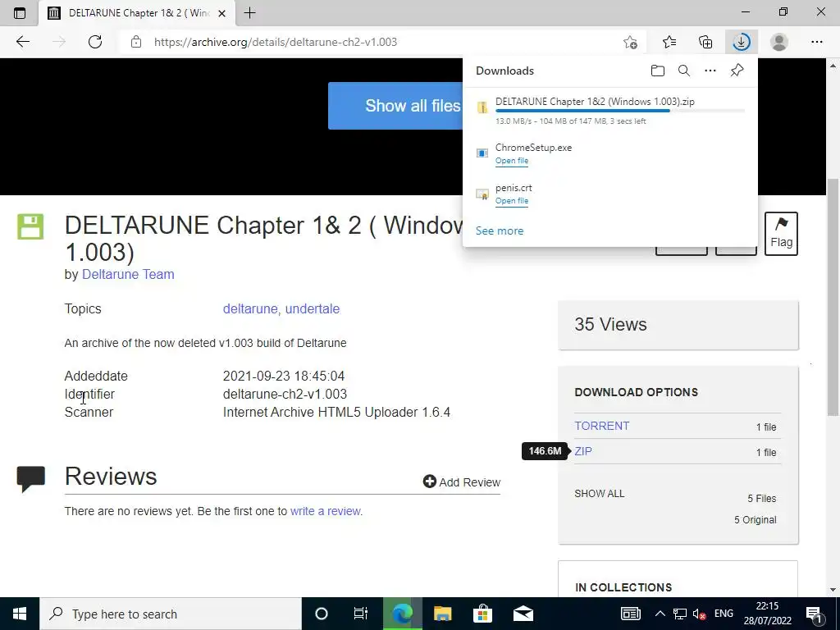This screenshot has width=840, height=630.
Task: View site info lock icon
Action: click(136, 42)
